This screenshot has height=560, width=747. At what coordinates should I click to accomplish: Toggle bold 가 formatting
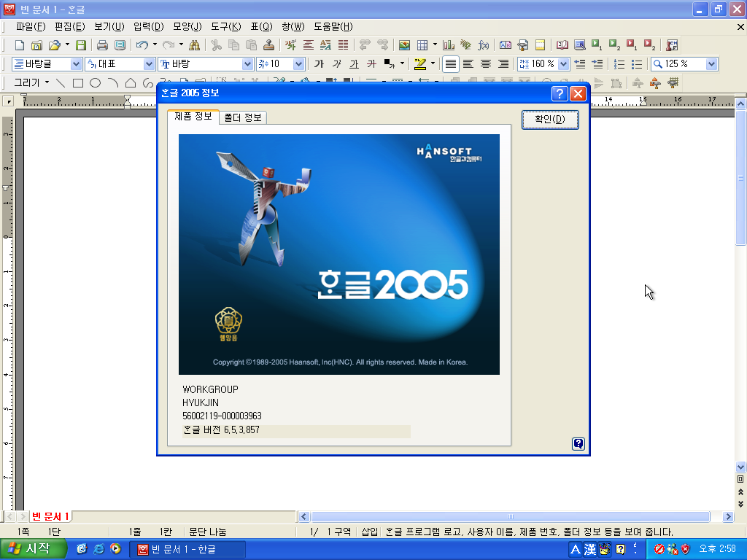[x=319, y=64]
